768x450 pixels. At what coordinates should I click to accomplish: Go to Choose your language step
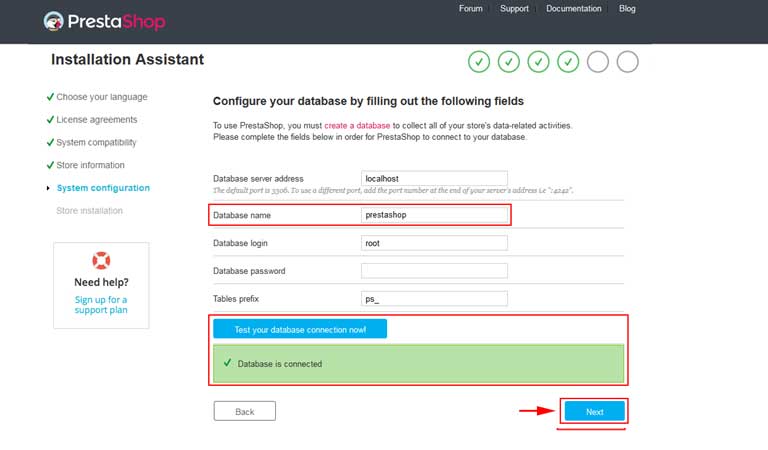[x=102, y=97]
